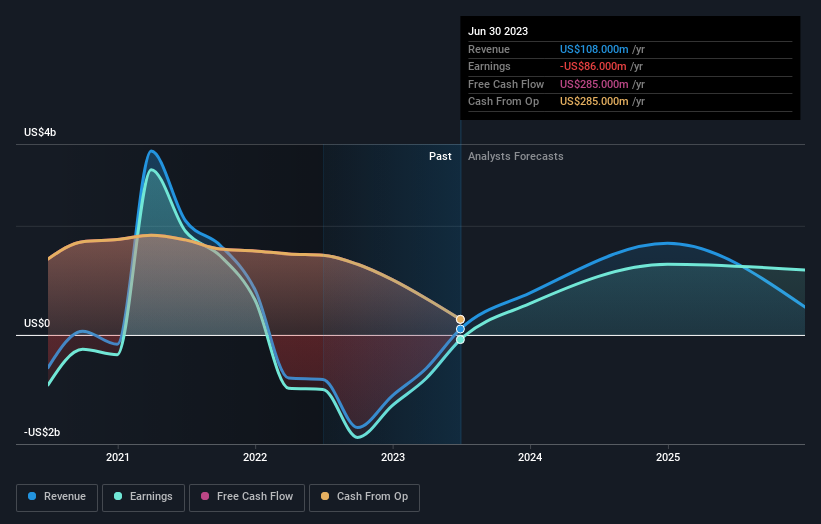Click the orange Cash From Op data point marker
This screenshot has height=524, width=821.
coord(460,319)
